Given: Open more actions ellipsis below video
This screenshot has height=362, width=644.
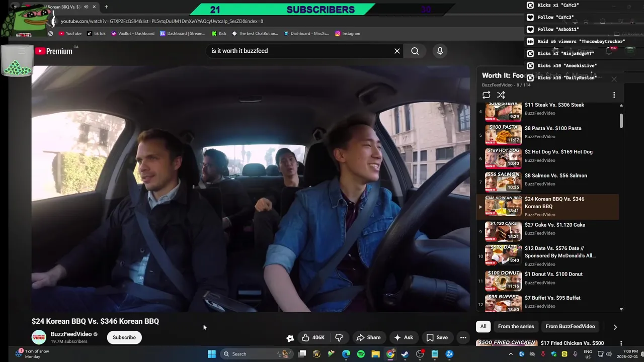Looking at the screenshot, I should point(463,337).
